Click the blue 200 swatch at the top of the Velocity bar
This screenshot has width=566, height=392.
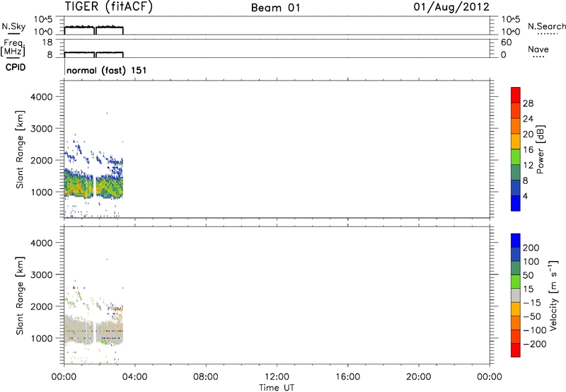(x=516, y=241)
